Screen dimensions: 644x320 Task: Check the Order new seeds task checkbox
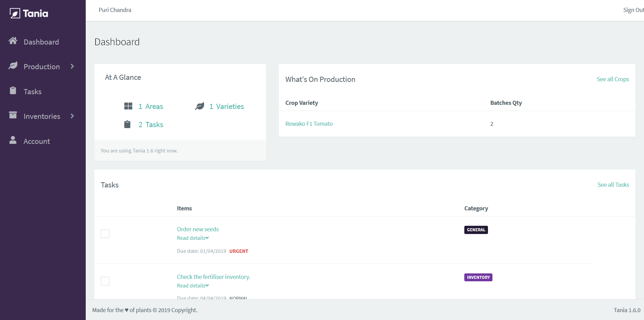click(x=105, y=234)
